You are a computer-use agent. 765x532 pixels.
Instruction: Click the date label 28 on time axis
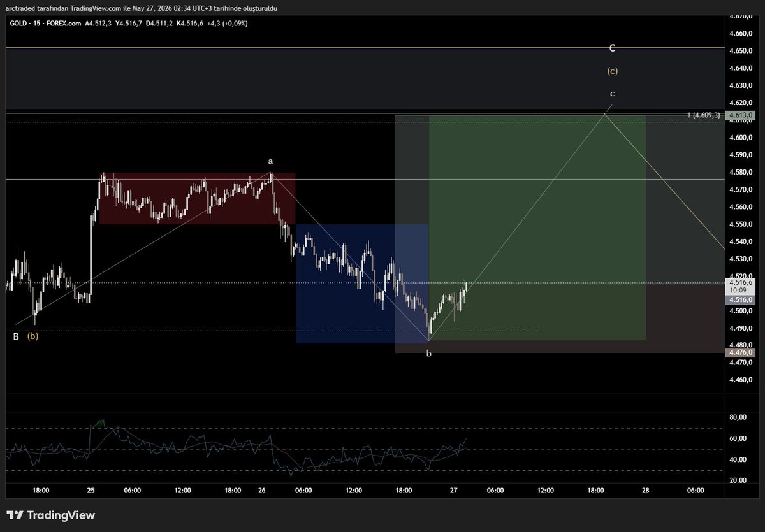click(646, 491)
